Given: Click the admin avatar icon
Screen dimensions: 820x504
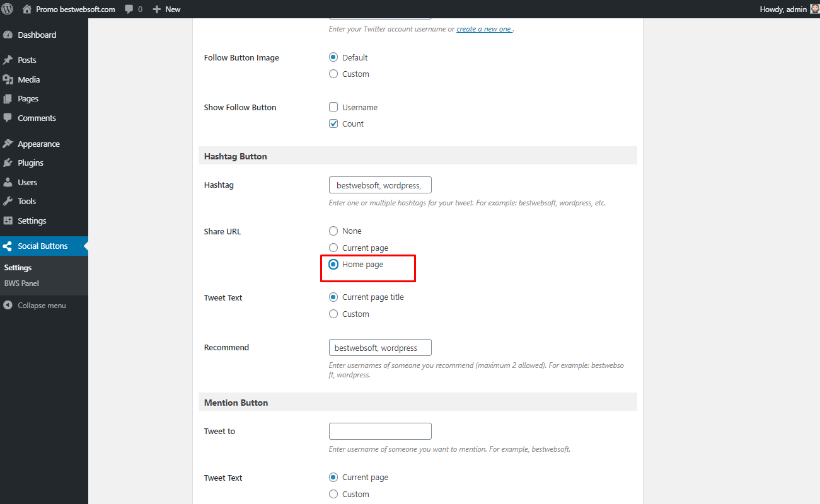Looking at the screenshot, I should pos(814,9).
